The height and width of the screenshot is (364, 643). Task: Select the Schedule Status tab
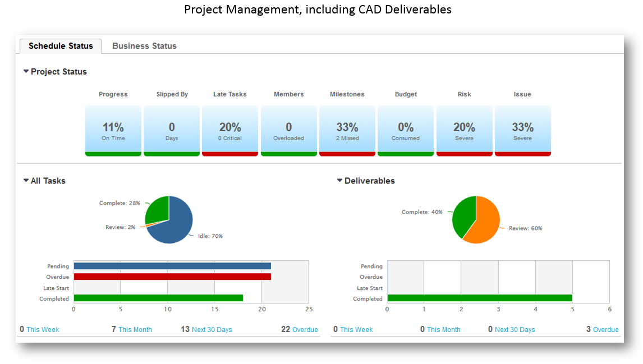click(61, 46)
